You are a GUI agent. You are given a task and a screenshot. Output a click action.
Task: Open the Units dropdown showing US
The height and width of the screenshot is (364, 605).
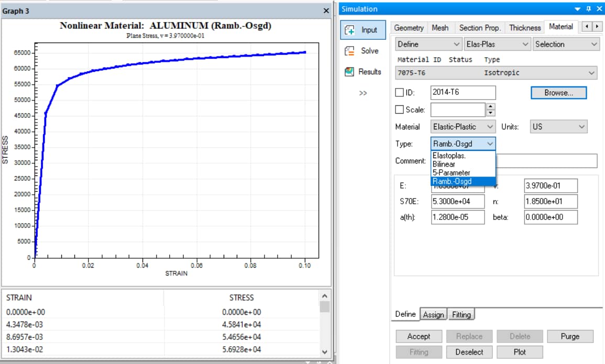point(558,127)
